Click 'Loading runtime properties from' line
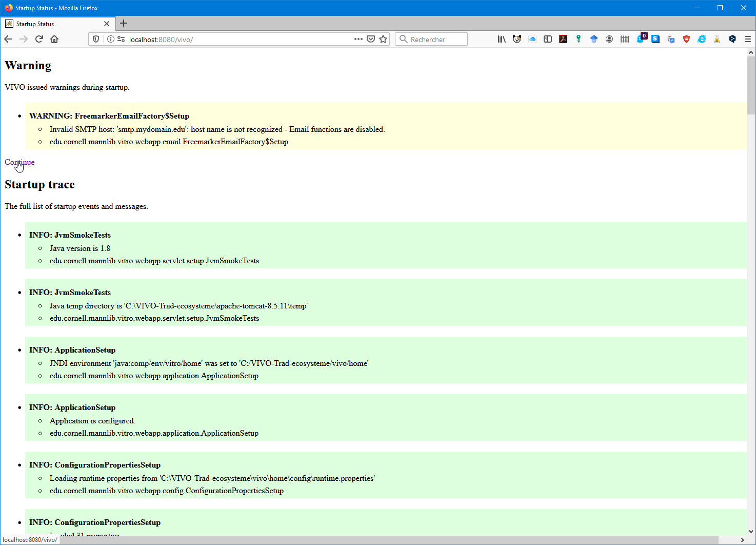The width and height of the screenshot is (756, 545). click(212, 478)
